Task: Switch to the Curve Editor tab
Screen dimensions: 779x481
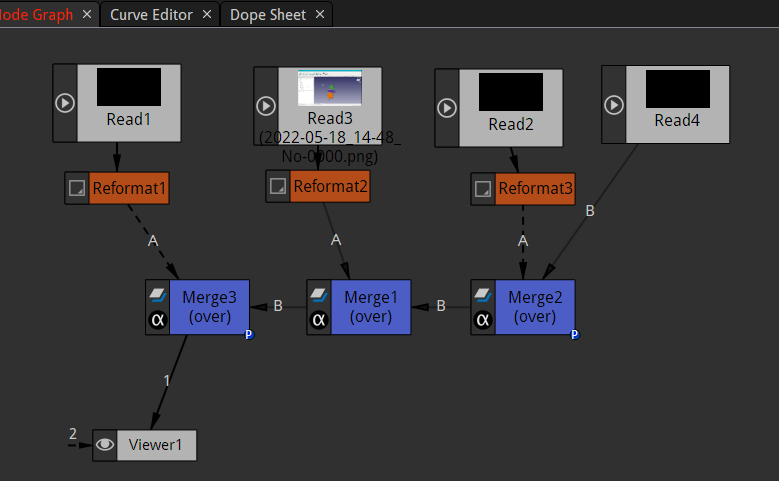Action: click(x=151, y=15)
